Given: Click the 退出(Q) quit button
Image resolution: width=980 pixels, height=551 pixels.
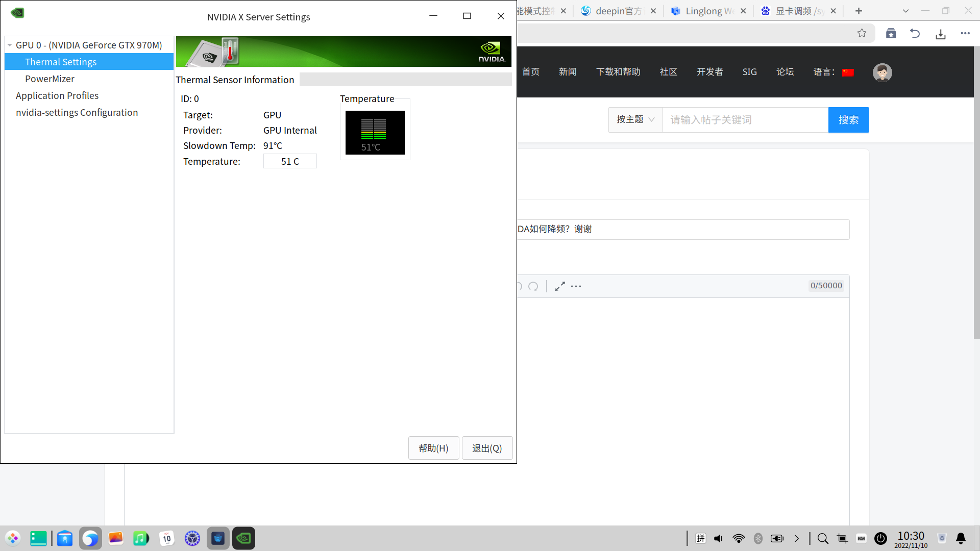Looking at the screenshot, I should tap(487, 448).
